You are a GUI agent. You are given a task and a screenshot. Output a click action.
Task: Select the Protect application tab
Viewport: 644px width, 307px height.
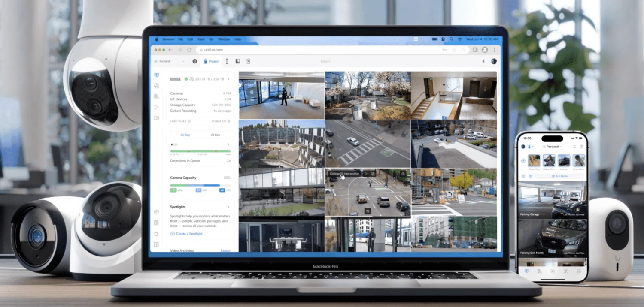(211, 61)
